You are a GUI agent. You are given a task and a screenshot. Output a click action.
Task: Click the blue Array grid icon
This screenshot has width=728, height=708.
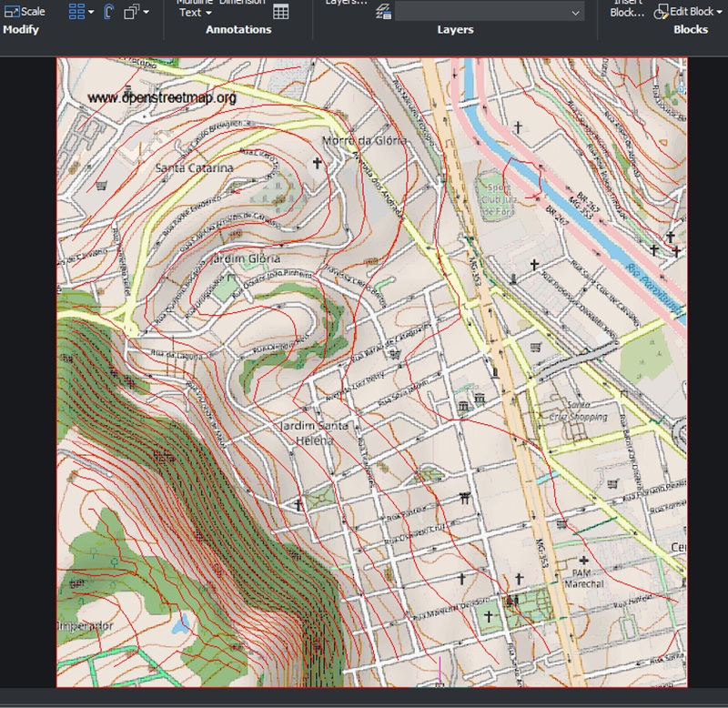tap(77, 12)
